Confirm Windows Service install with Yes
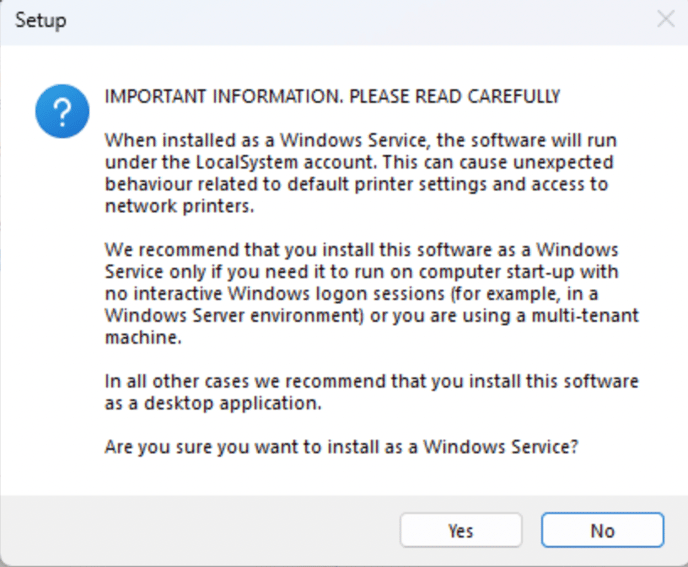Viewport: 688px width, 567px height. (x=461, y=530)
